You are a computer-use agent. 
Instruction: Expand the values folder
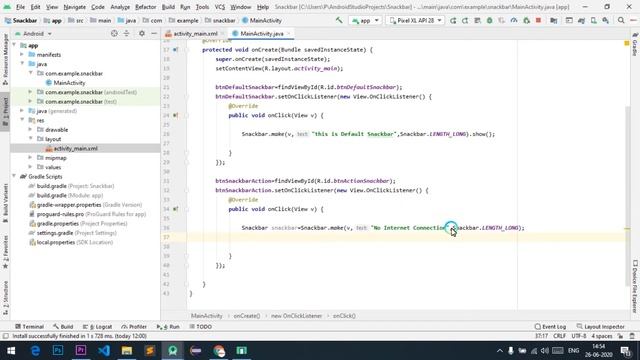click(30, 167)
